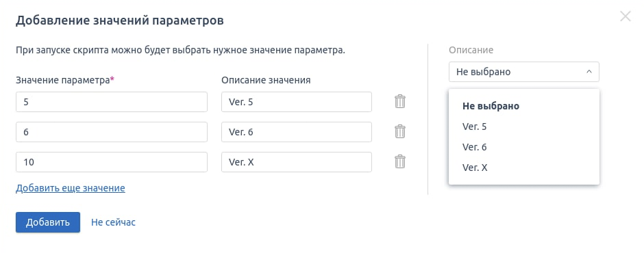Collapse the Описание dropdown using chevron arrow
This screenshot has width=644, height=253.
(589, 72)
